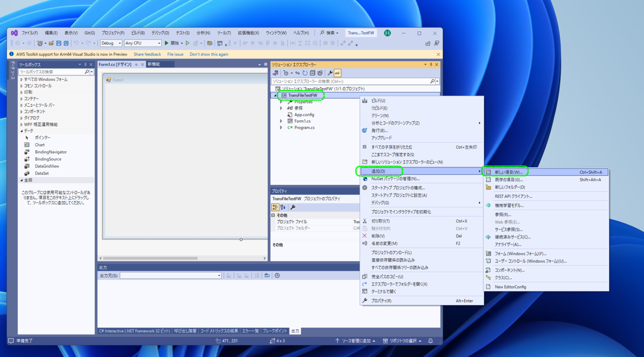The height and width of the screenshot is (357, 644).
Task: Click the Share feedback link
Action: (147, 54)
